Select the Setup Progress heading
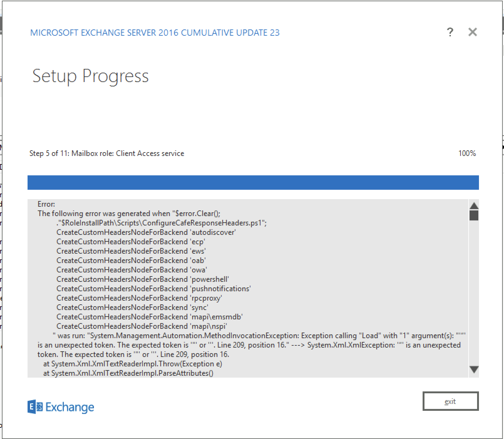This screenshot has height=439, width=504. click(90, 76)
